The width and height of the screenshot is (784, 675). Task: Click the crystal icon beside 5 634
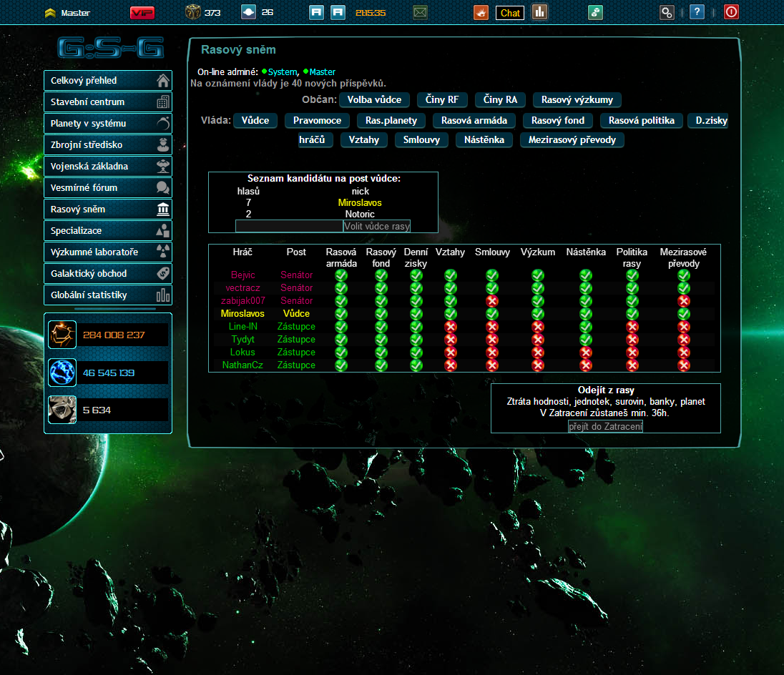62,410
